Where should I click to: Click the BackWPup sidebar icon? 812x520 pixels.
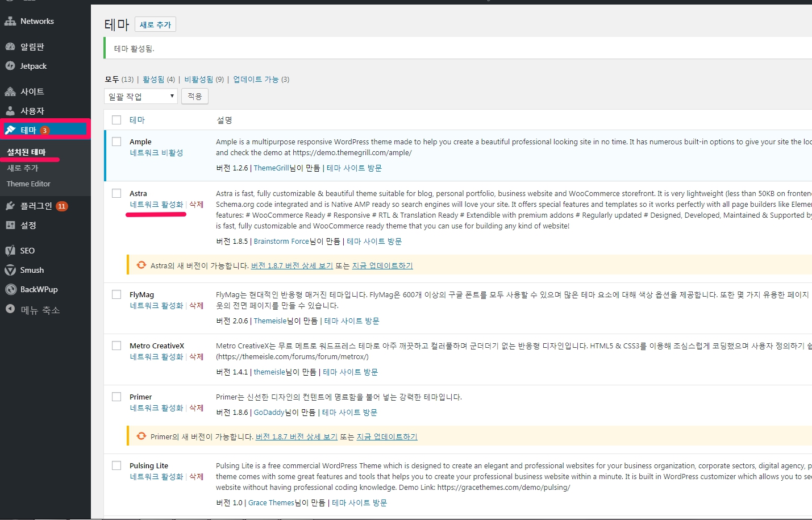click(10, 289)
